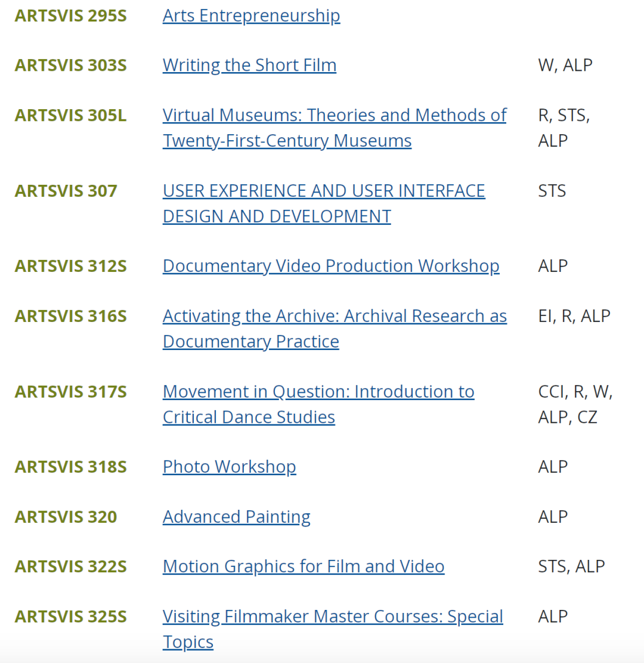644x663 pixels.
Task: Click the ARTSVIS 325S course code
Action: tap(70, 616)
